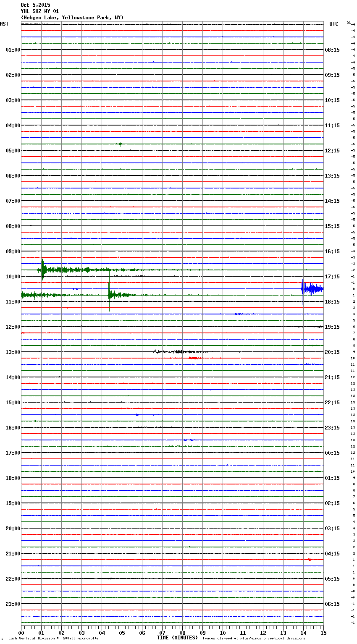This screenshot has height=644, width=357.
Task: Select the station code YHL SHZ WY 01
Action: pyautogui.click(x=40, y=11)
